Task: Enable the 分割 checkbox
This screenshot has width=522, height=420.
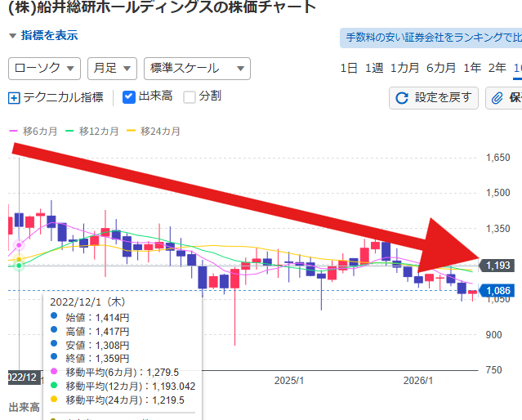Action: pyautogui.click(x=190, y=97)
